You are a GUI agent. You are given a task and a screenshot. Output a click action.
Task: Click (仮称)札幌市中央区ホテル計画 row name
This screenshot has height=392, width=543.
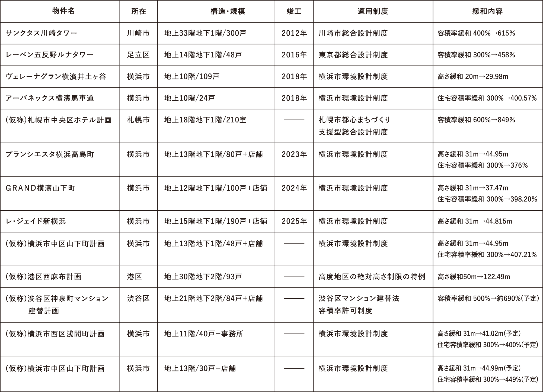[x=59, y=120]
